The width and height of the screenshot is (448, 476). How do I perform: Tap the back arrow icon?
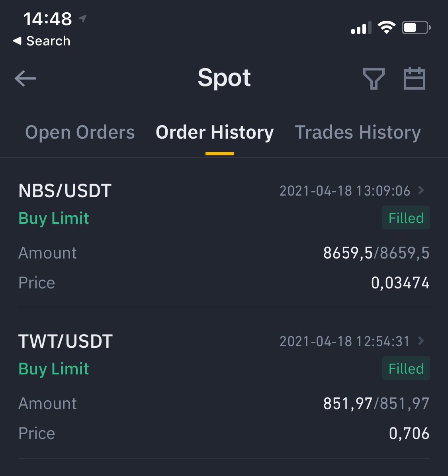point(25,78)
